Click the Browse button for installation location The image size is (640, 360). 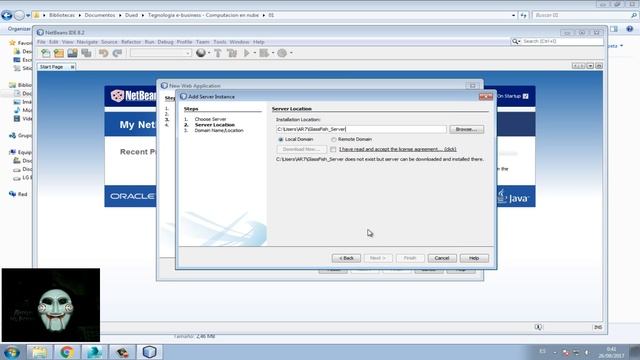coord(467,129)
